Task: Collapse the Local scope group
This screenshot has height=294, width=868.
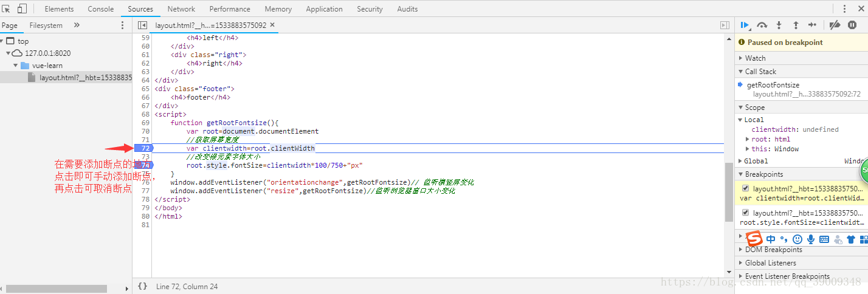Action: pyautogui.click(x=740, y=120)
